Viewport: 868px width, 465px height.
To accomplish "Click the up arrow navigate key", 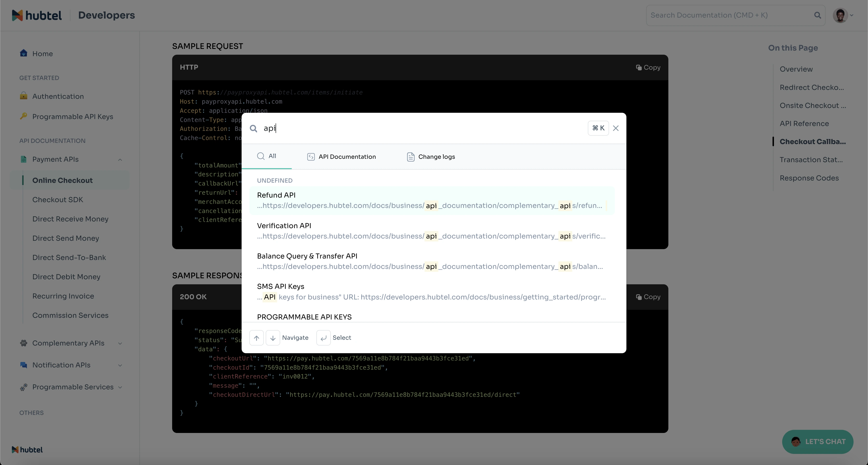I will tap(257, 338).
